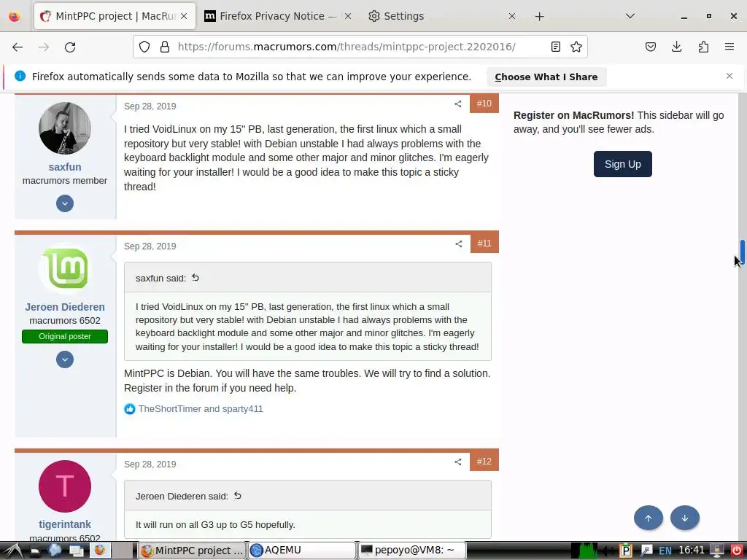Dismiss the Firefox data notification bar
This screenshot has height=560, width=747.
pyautogui.click(x=729, y=76)
